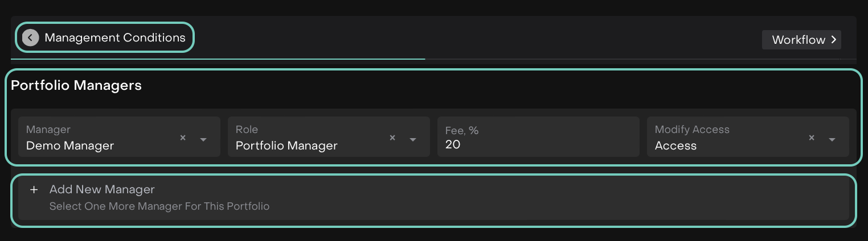Click the plus icon for Add New Manager

point(34,190)
